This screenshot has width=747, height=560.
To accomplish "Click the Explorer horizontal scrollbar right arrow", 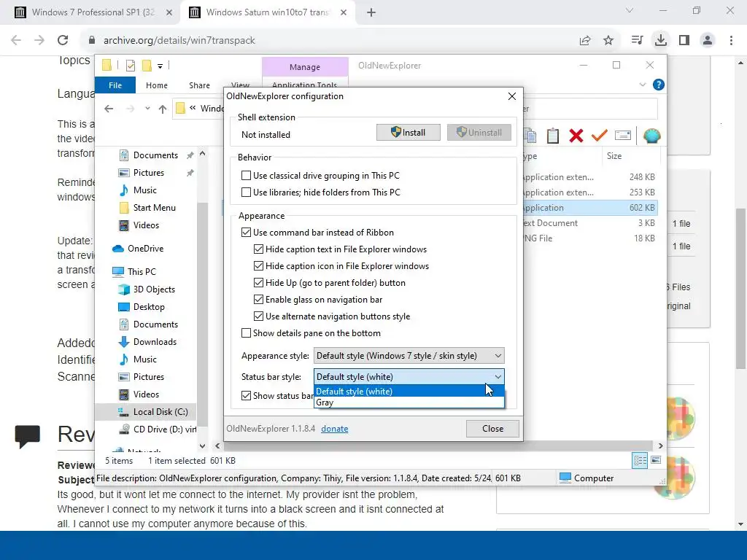I will tap(660, 446).
